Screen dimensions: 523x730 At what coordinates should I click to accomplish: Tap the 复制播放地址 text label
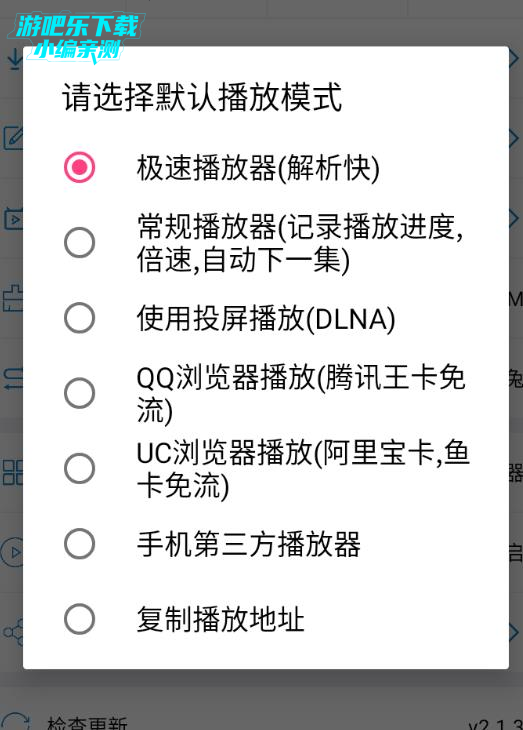[220, 620]
